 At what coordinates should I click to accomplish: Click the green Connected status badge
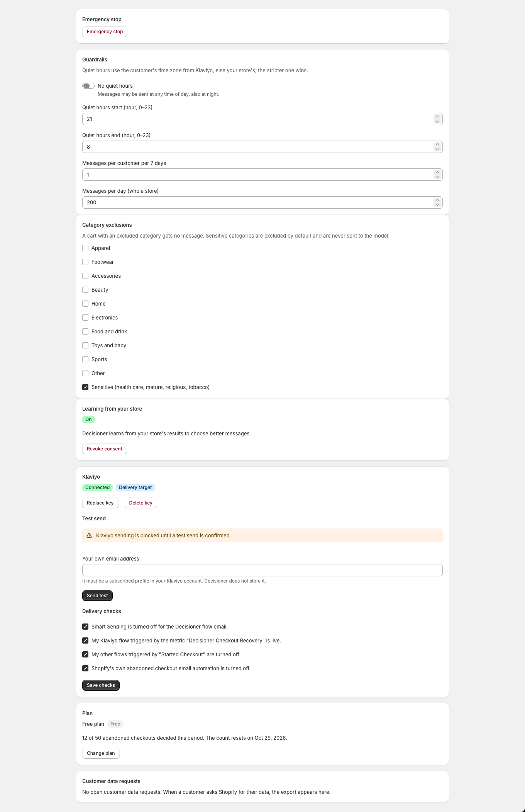[x=98, y=488]
